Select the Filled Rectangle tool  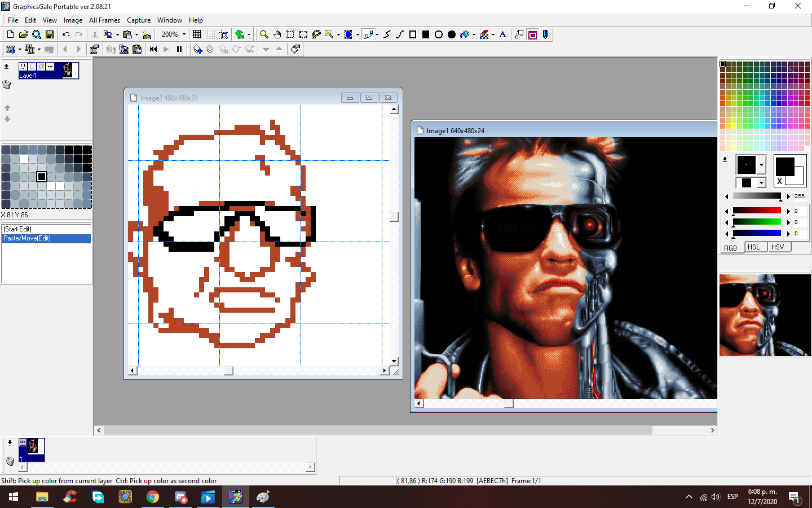(x=426, y=34)
